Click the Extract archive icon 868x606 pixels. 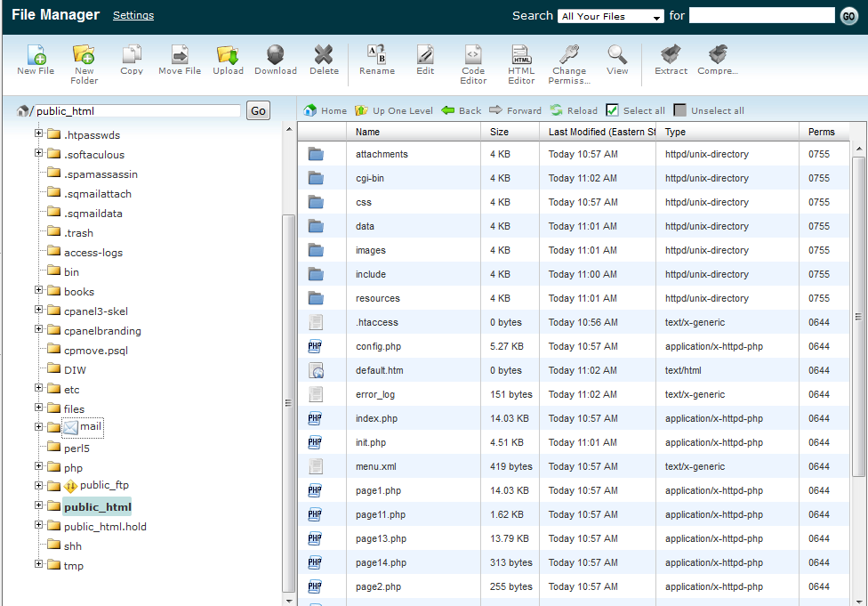point(671,55)
